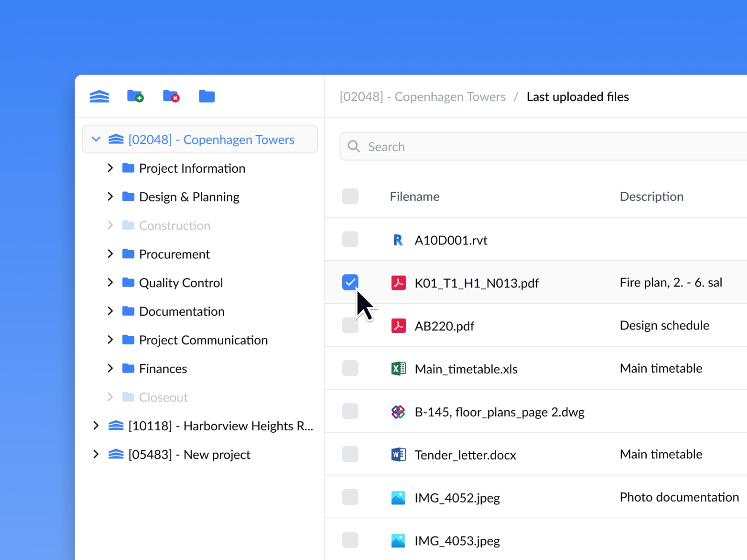Expand the Quality Control folder

click(x=110, y=282)
